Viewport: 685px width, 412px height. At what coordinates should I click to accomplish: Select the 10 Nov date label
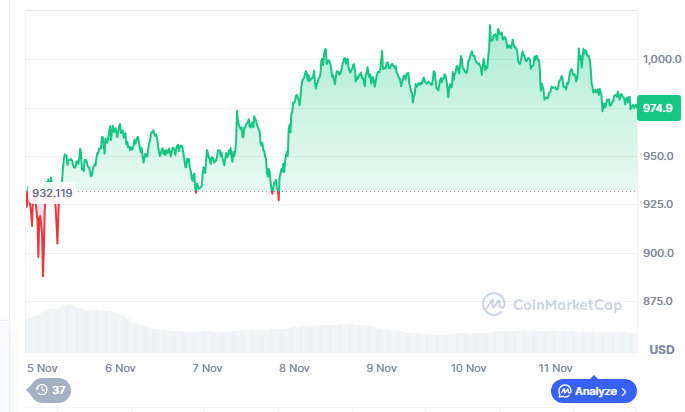pyautogui.click(x=468, y=367)
